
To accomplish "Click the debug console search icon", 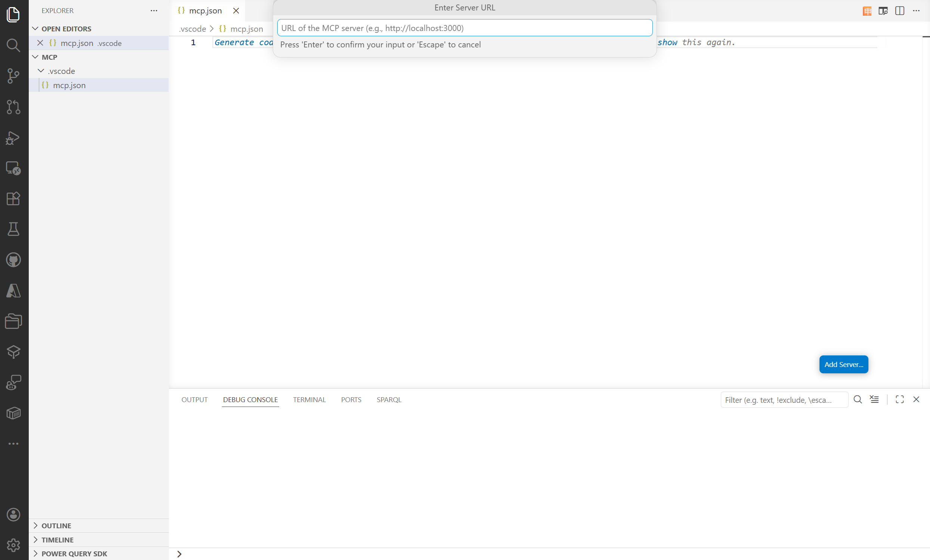I will pos(858,399).
